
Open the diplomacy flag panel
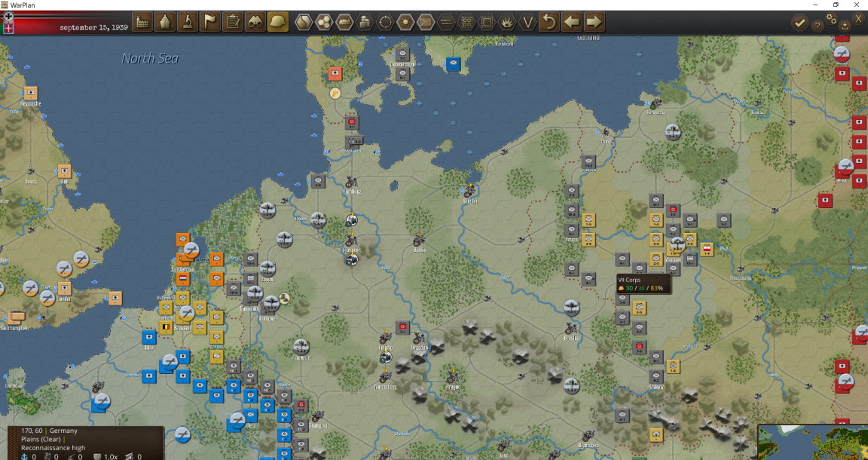[210, 23]
